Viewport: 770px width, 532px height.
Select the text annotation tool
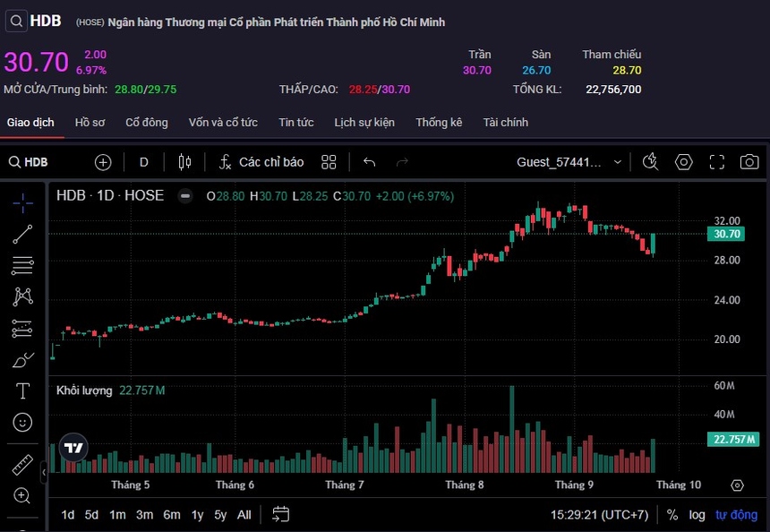point(22,391)
